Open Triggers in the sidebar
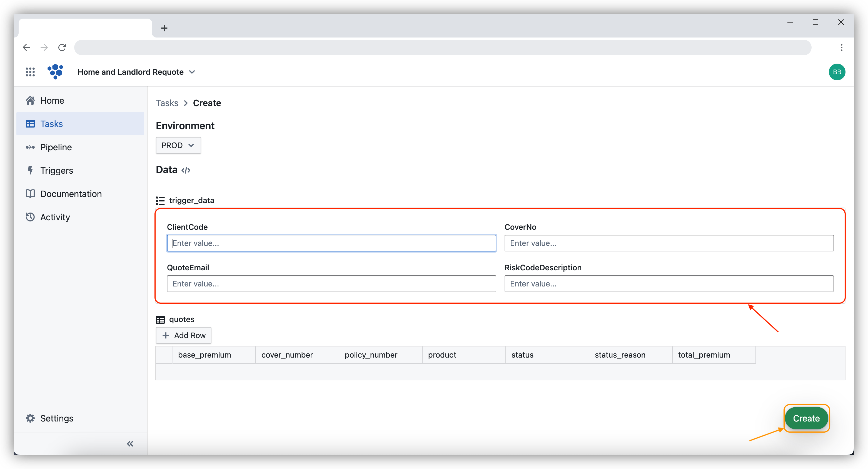 coord(57,171)
